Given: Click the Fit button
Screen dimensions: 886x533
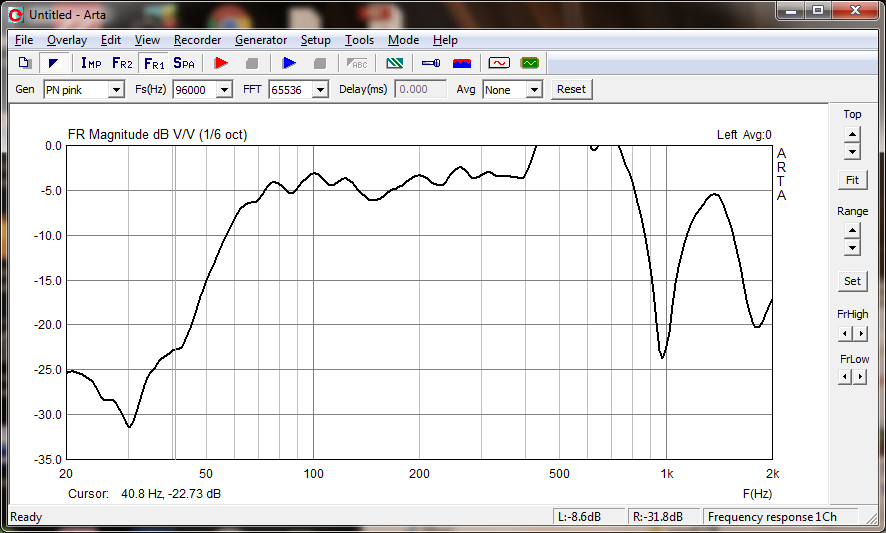Looking at the screenshot, I should [x=852, y=180].
